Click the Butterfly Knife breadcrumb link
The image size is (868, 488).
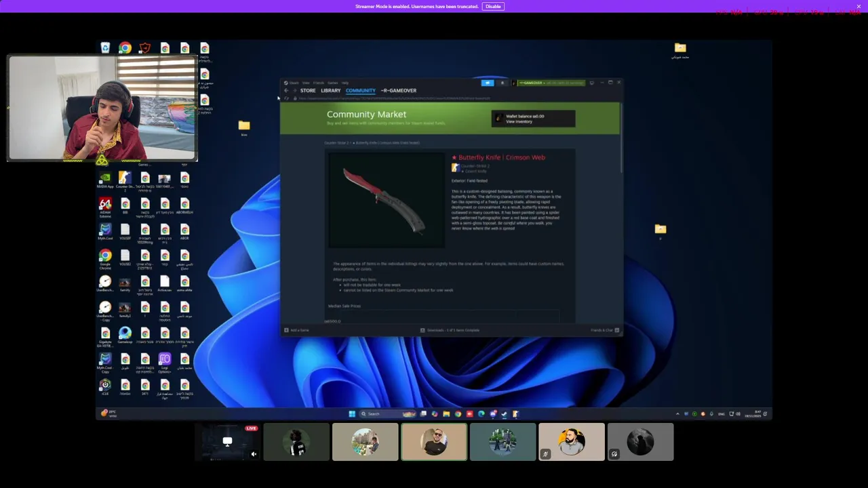tap(388, 143)
